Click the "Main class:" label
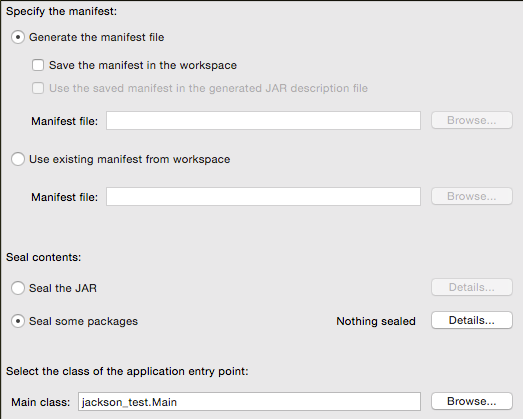The height and width of the screenshot is (419, 523). [41, 402]
